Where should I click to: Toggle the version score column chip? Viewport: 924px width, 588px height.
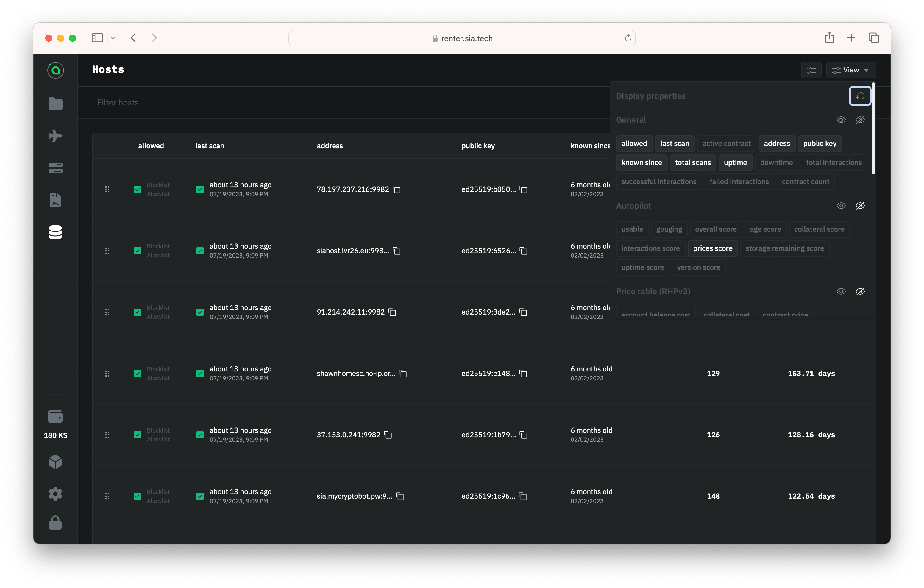tap(698, 268)
